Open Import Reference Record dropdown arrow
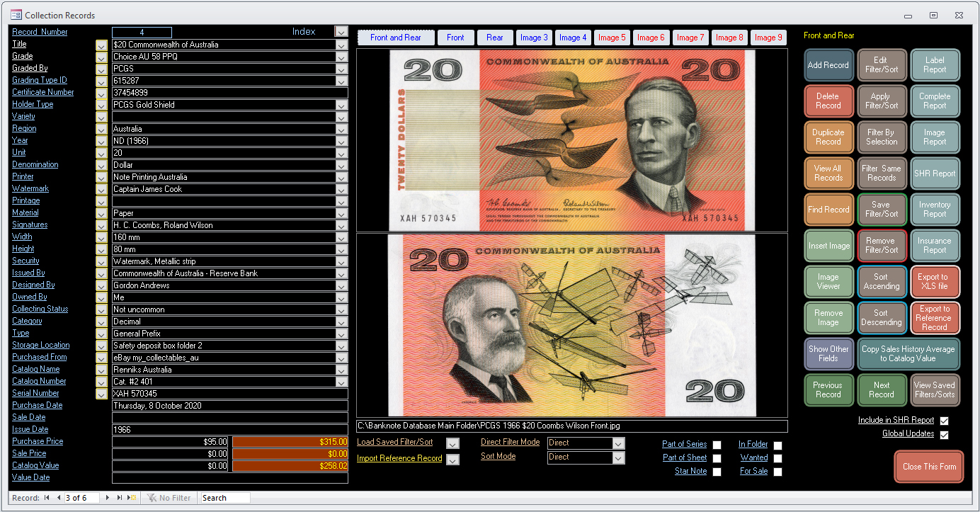 [x=452, y=460]
